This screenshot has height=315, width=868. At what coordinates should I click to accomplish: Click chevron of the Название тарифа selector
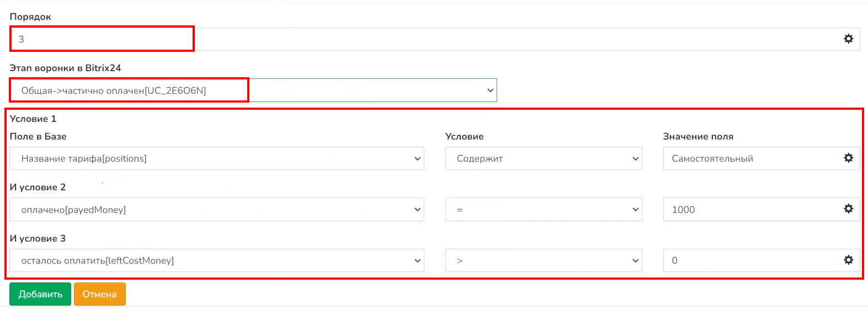coord(417,159)
